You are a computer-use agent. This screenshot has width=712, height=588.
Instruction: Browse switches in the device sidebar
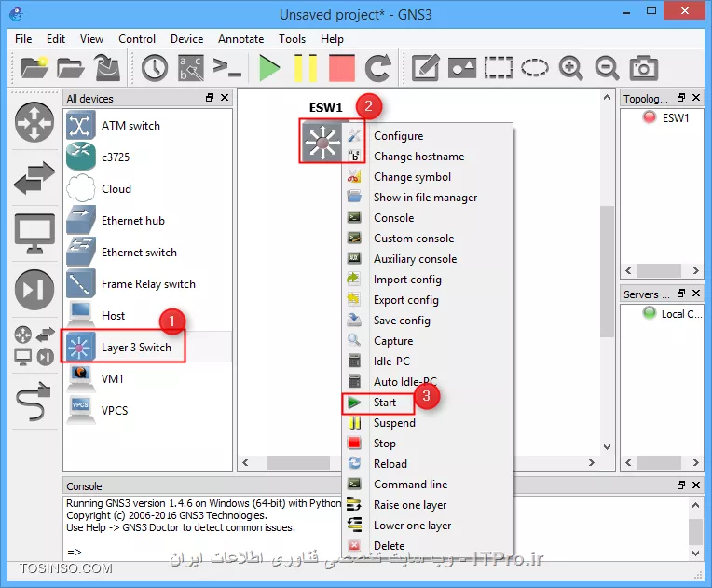[34, 178]
